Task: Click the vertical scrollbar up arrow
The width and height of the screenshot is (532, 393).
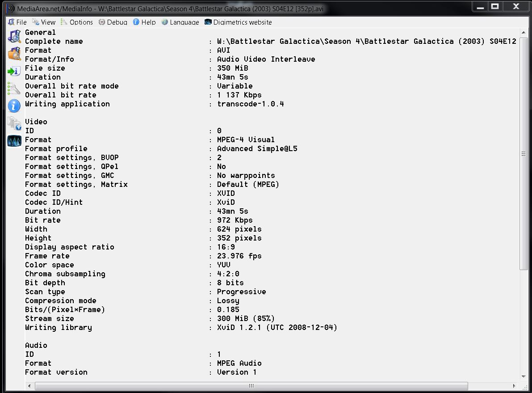Action: click(524, 32)
